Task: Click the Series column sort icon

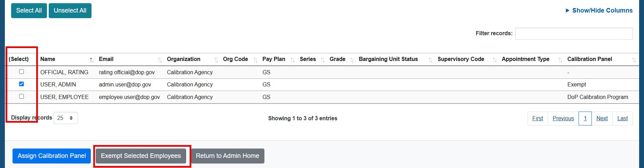Action: point(322,60)
